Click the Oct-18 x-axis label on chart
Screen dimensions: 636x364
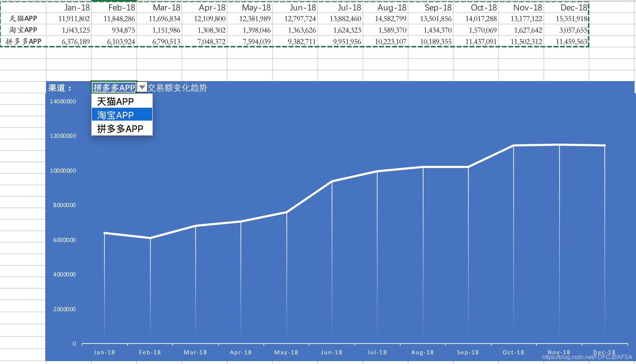pos(513,352)
